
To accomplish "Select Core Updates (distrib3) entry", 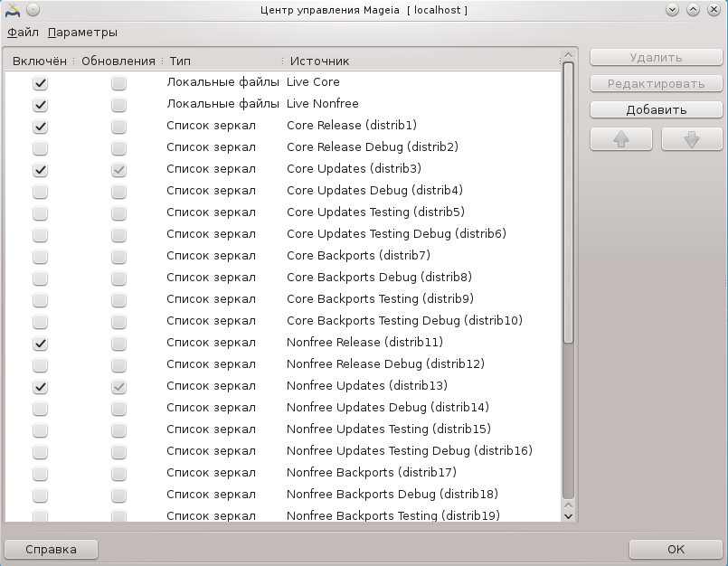I will click(283, 169).
